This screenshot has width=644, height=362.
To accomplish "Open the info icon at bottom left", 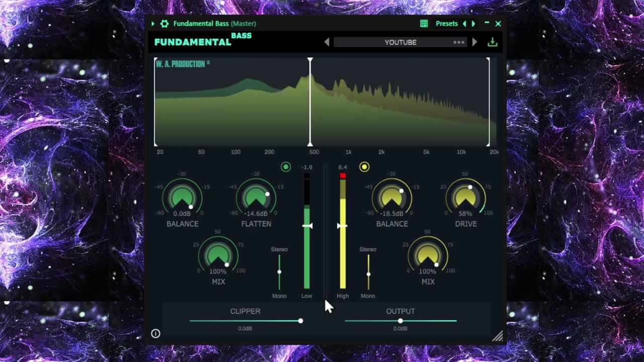I will [155, 333].
